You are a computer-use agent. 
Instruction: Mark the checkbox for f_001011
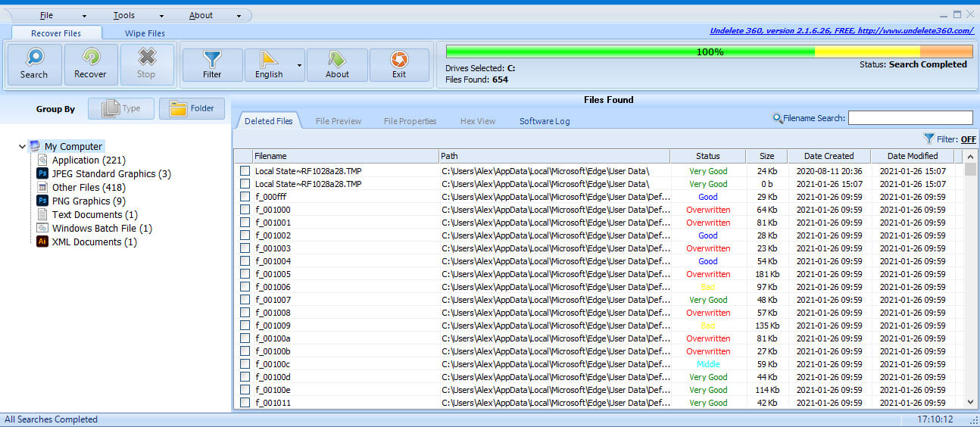245,403
